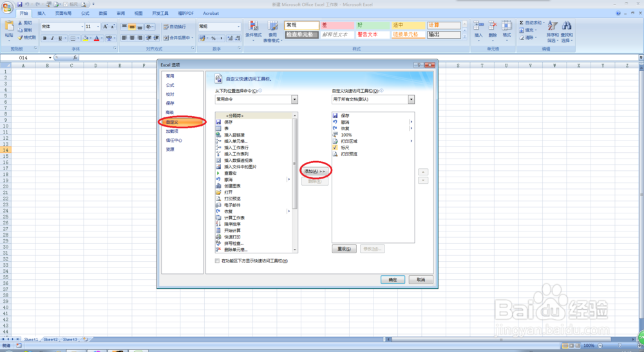644x352 pixels.
Task: Select 插入超链接 in commands list
Action: 234,135
